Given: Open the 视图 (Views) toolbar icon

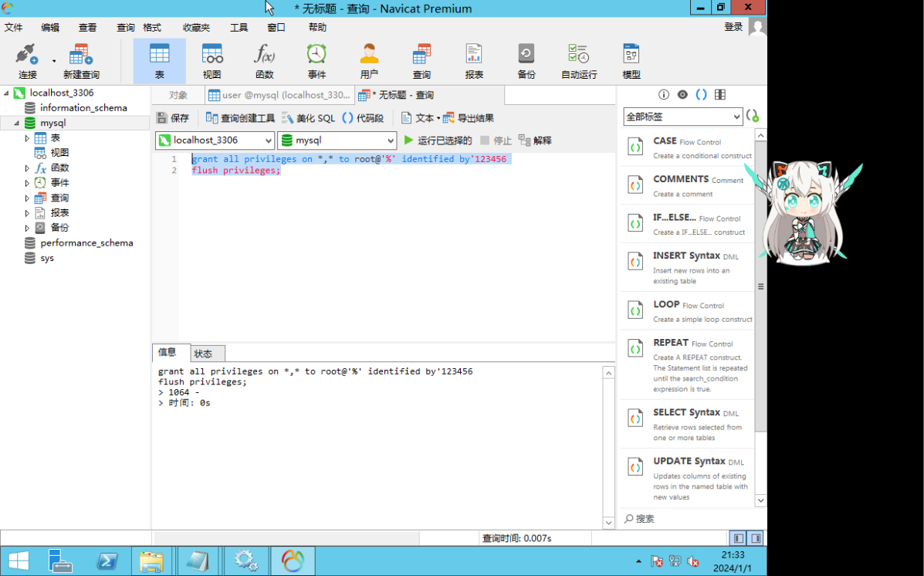Looking at the screenshot, I should tap(212, 59).
